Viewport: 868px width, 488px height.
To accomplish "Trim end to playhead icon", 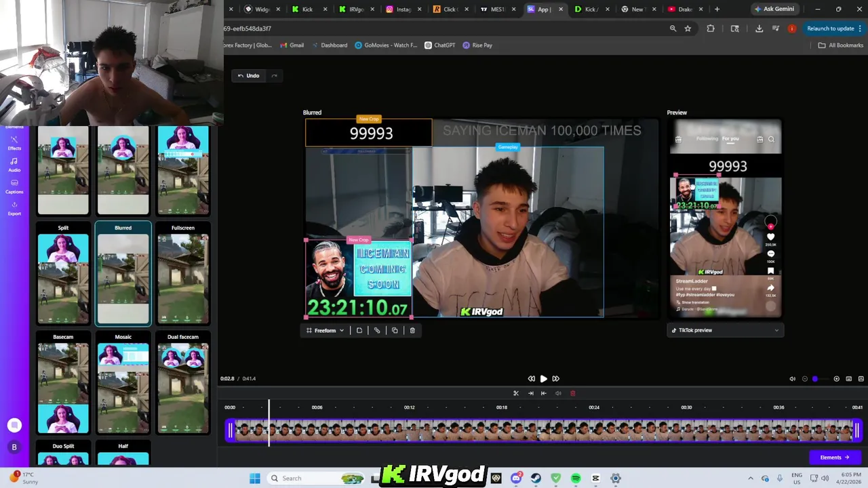I will coord(544,393).
